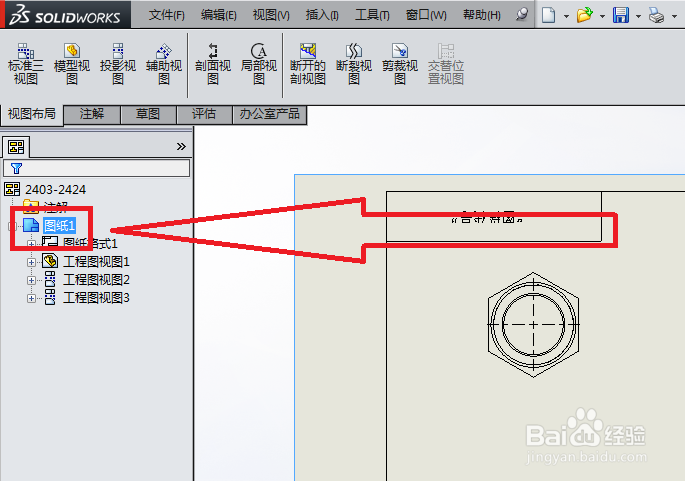Click the filter funnel icon
This screenshot has width=685, height=481.
[x=16, y=168]
